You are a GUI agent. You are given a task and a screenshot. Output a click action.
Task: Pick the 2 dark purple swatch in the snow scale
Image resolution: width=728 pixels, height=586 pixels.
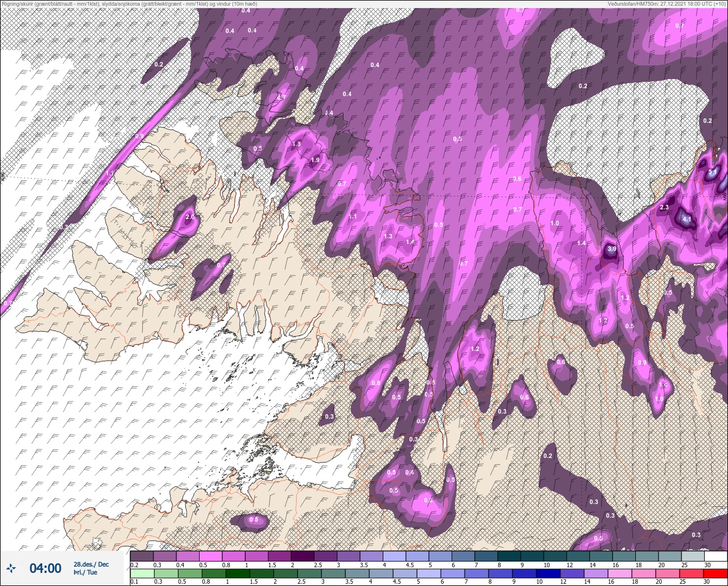pos(302,556)
